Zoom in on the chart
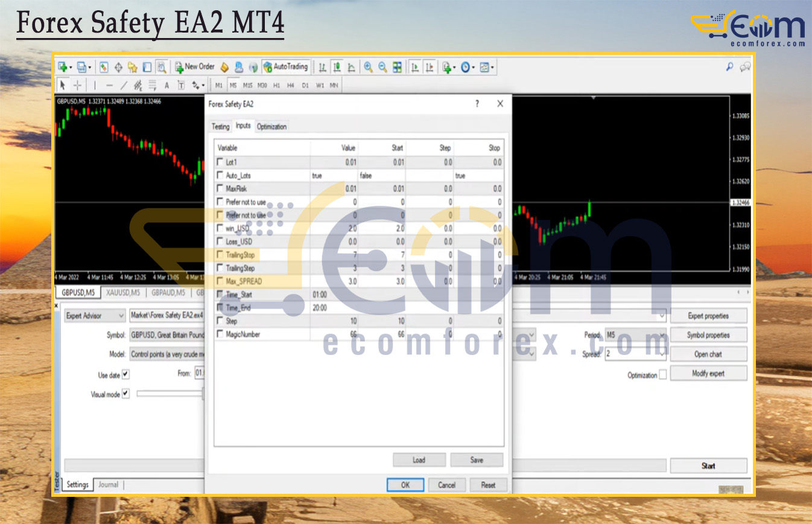Image resolution: width=812 pixels, height=524 pixels. pyautogui.click(x=368, y=67)
